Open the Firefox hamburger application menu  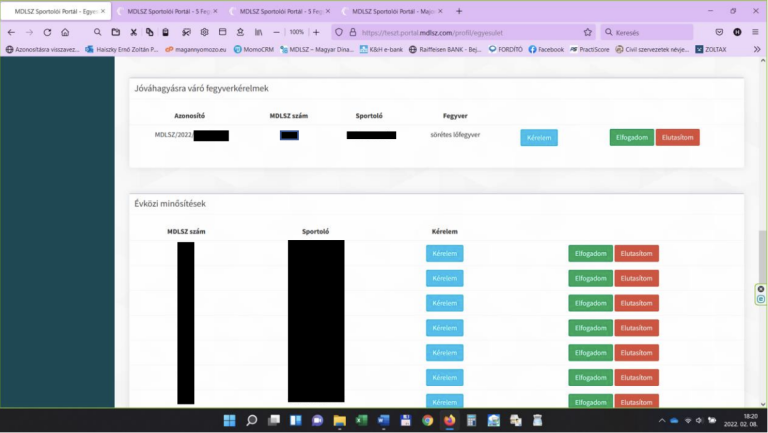coord(755,32)
